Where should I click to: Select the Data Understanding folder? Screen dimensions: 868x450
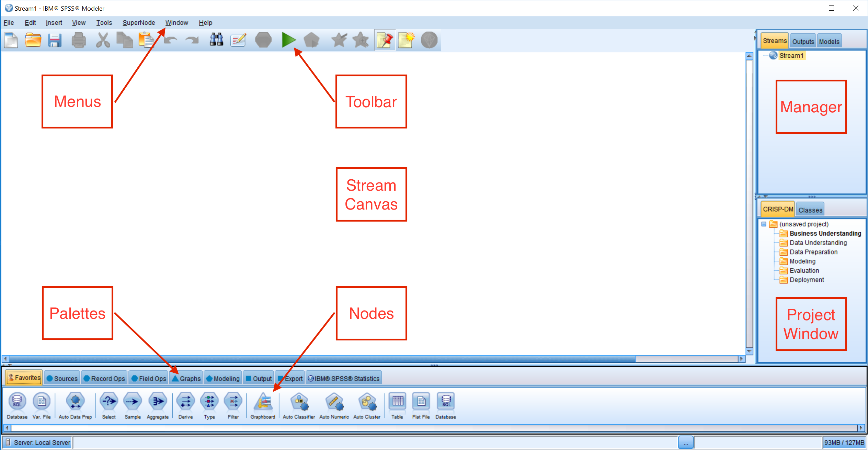point(818,243)
